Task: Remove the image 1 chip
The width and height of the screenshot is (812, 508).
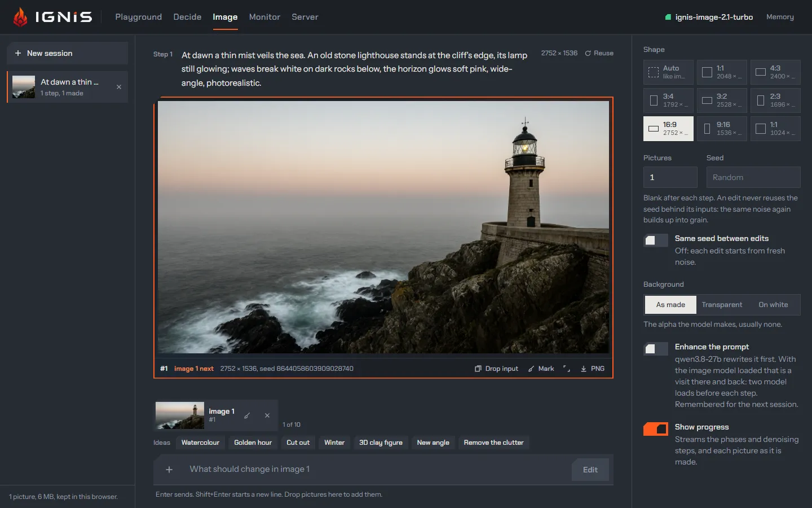Action: [x=267, y=415]
